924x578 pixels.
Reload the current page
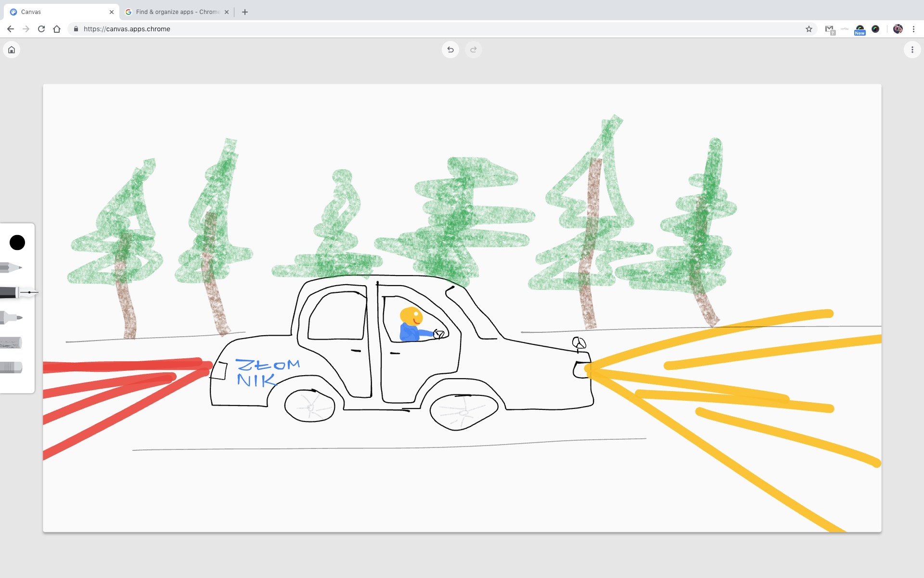[x=41, y=29]
